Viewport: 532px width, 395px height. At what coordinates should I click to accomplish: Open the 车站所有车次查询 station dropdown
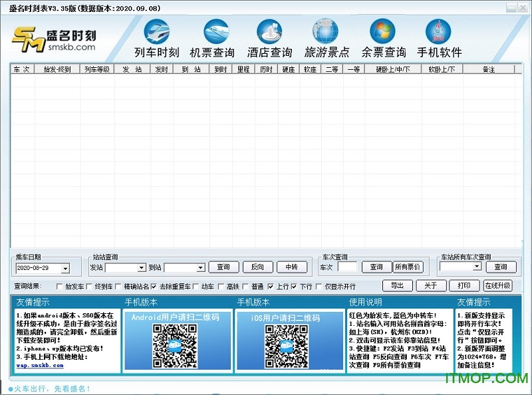pyautogui.click(x=475, y=268)
